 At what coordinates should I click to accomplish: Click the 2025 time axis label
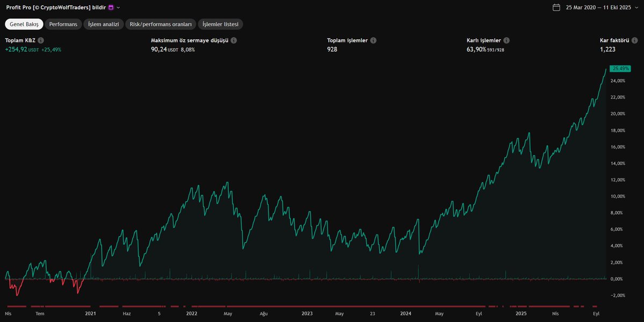coord(521,314)
